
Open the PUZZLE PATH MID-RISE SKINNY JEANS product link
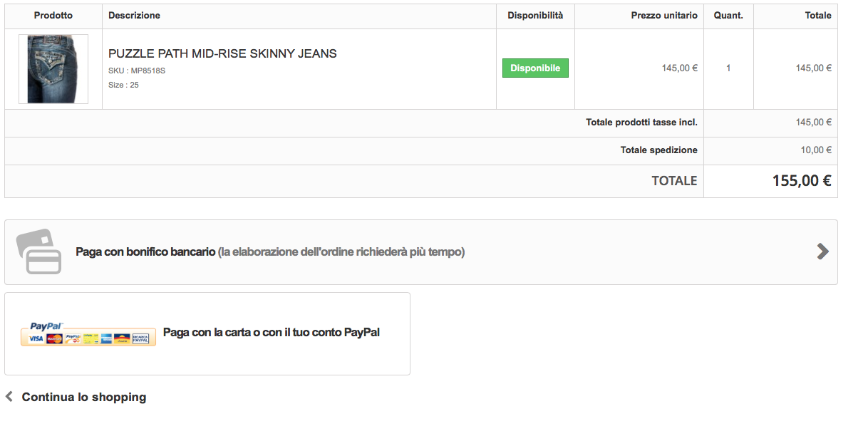pyautogui.click(x=222, y=53)
